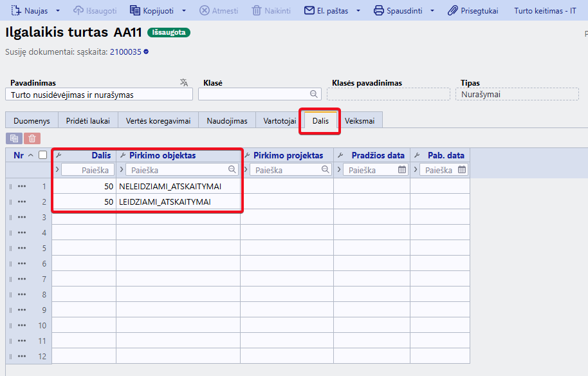Open calendar picker in Pab. data filter
This screenshot has height=376, width=588.
[462, 169]
